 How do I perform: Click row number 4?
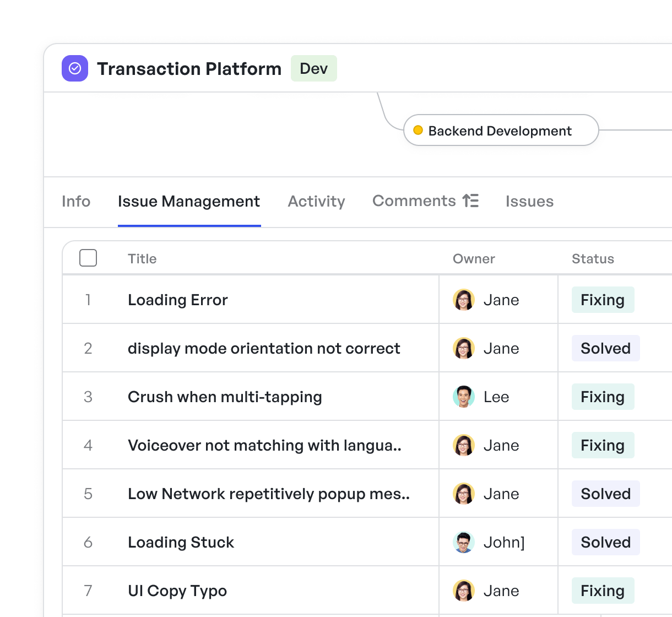point(88,445)
